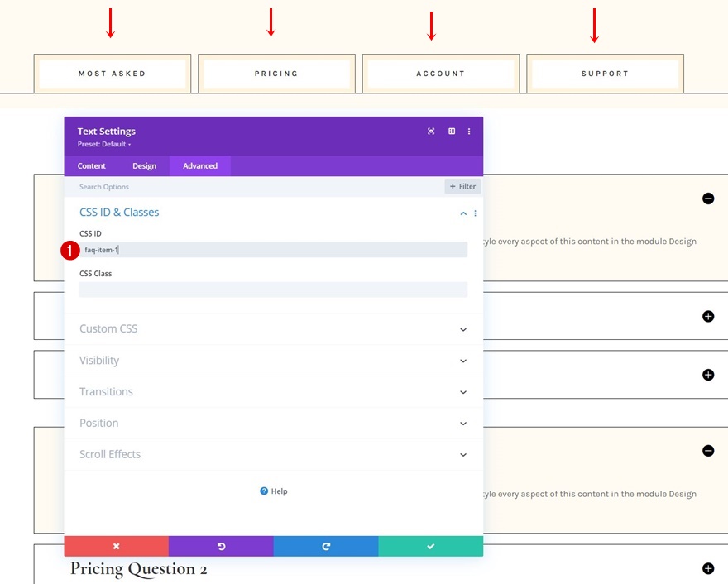
Task: Open the ACCOUNT FAQ tab
Action: (441, 74)
